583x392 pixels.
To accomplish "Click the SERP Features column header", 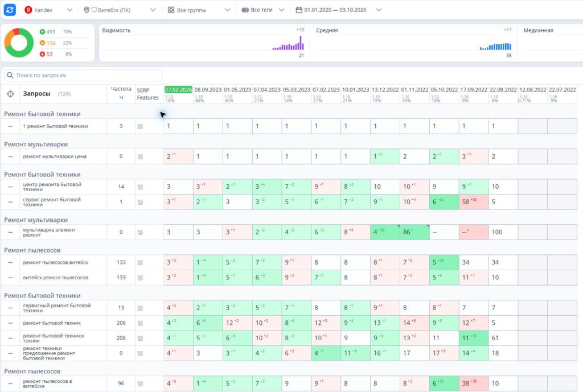I will (147, 94).
